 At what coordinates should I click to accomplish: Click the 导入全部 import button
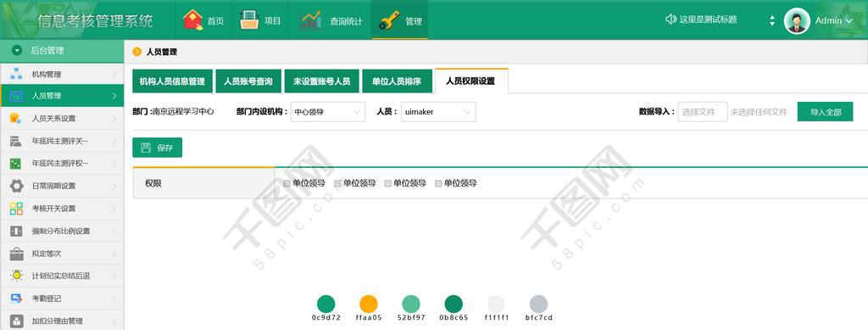(826, 112)
